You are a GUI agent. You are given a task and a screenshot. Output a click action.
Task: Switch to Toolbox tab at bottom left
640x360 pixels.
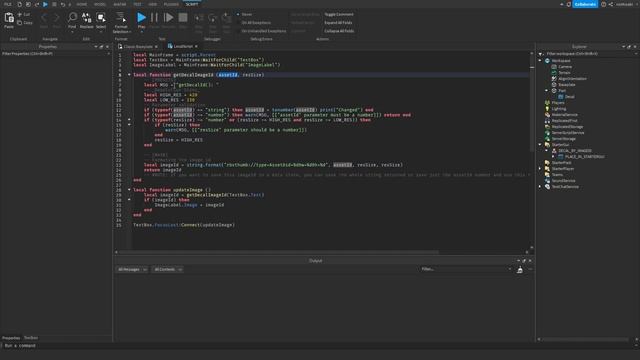[x=31, y=338]
